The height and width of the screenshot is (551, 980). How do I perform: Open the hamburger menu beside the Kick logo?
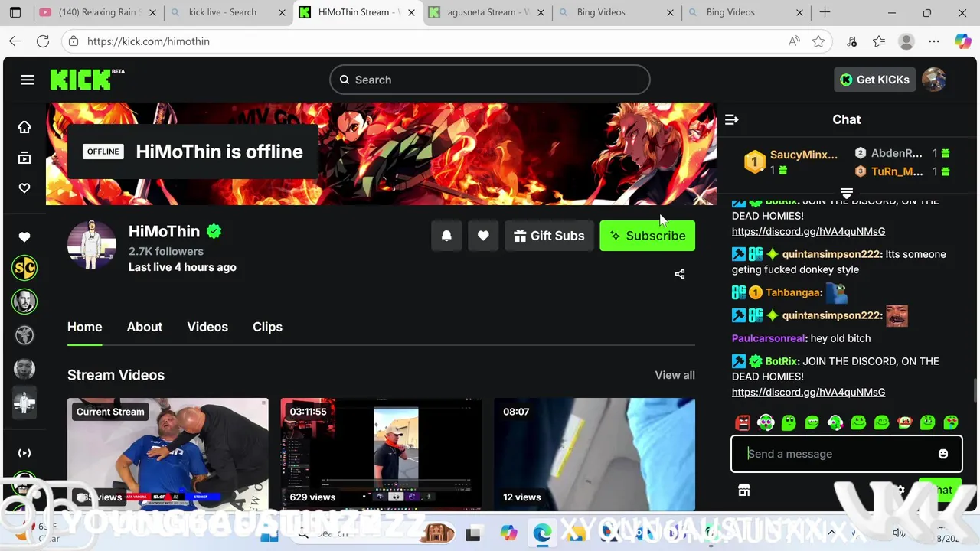coord(28,80)
